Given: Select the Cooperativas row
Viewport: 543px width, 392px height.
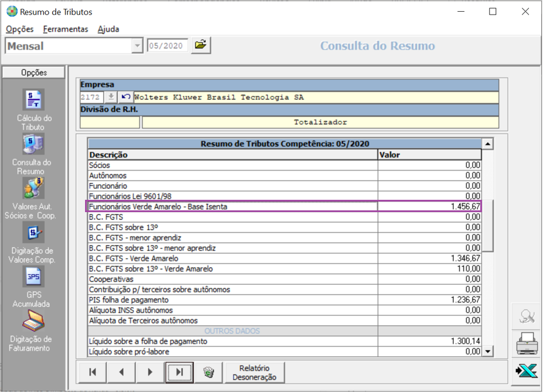Looking at the screenshot, I should coord(284,279).
